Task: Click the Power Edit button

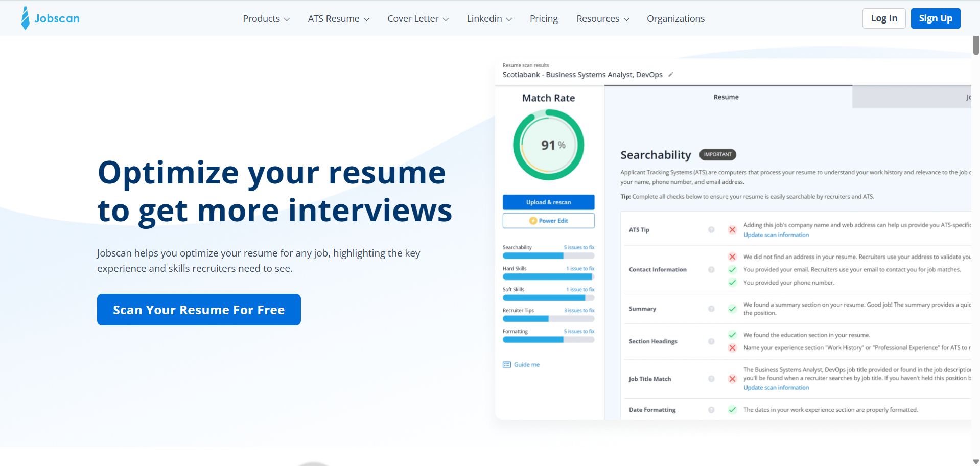Action: click(x=548, y=221)
